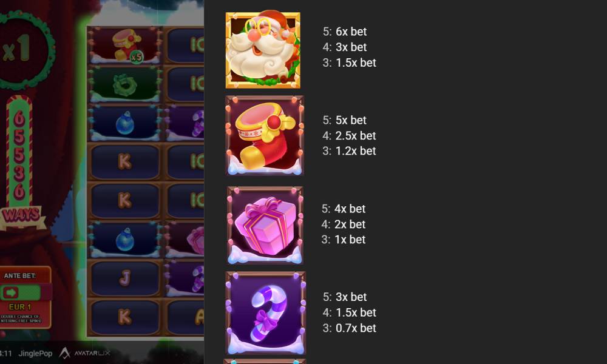Click the bottom K symbol on first reel
The image size is (607, 364).
124,317
